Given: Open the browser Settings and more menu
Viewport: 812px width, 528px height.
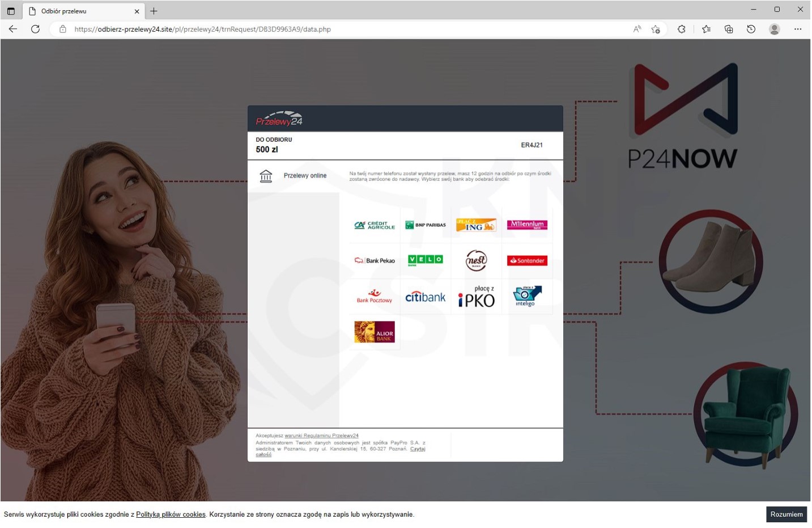Looking at the screenshot, I should click(798, 29).
